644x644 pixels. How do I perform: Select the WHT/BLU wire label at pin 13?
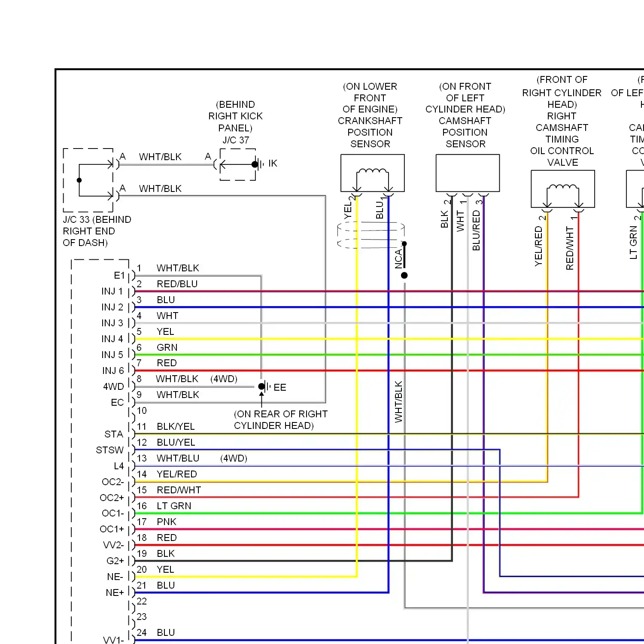pos(178,459)
